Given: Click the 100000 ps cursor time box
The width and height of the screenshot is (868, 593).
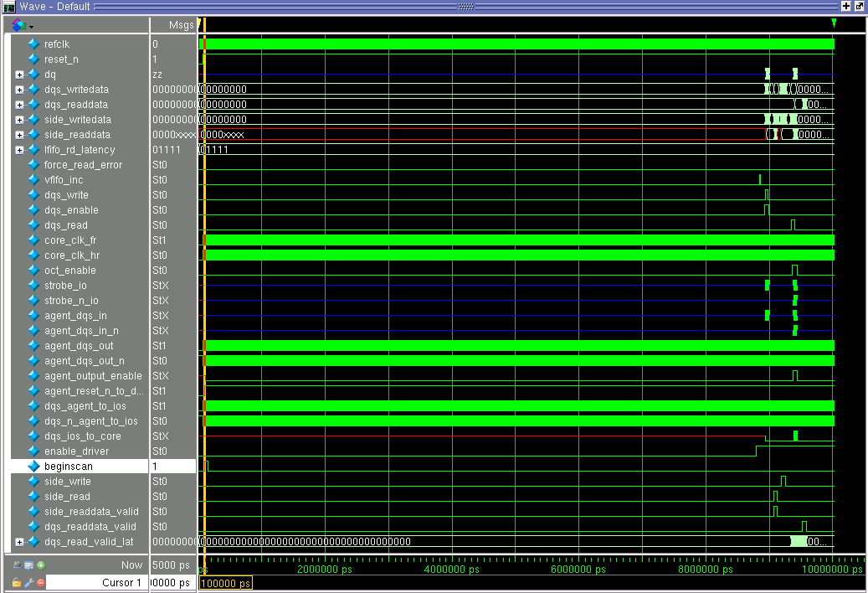Looking at the screenshot, I should 224,582.
